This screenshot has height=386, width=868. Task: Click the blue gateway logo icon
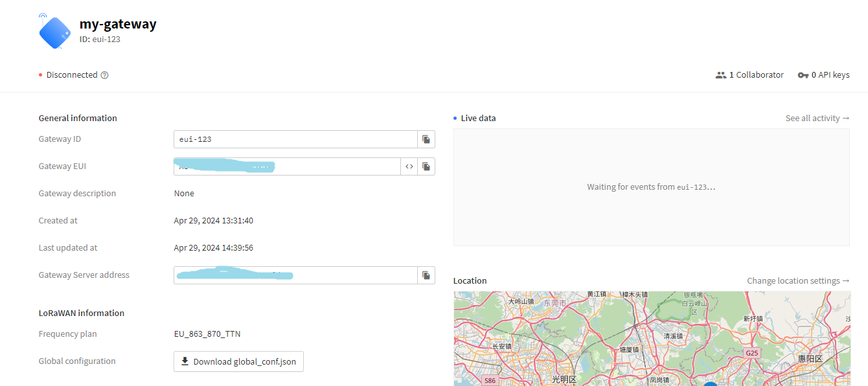54,32
